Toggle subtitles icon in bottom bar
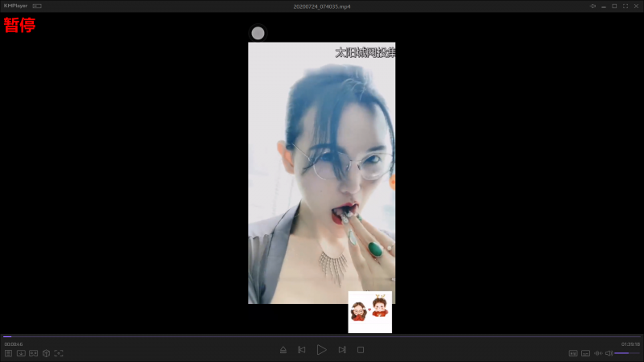This screenshot has height=362, width=644. (585, 353)
